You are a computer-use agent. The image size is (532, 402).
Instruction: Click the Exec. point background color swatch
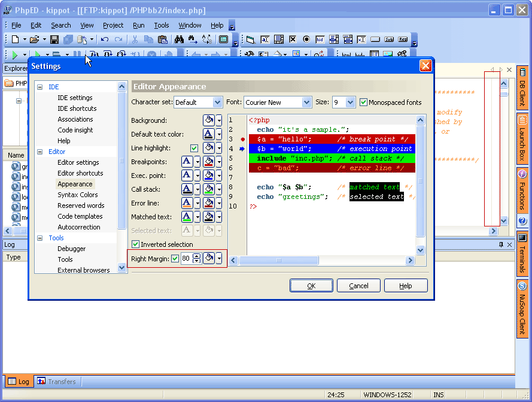[x=209, y=176]
